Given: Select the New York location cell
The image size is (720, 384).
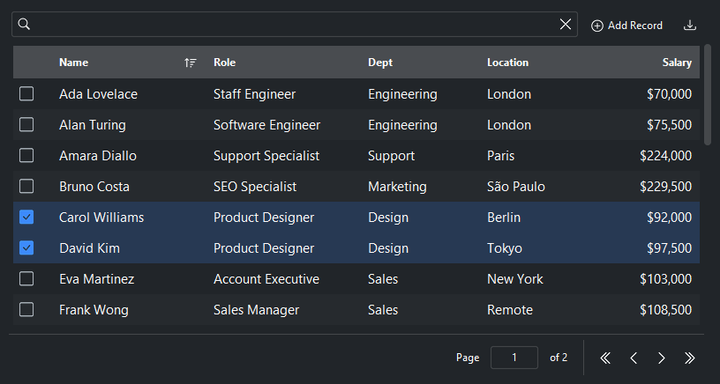Looking at the screenshot, I should [x=515, y=279].
